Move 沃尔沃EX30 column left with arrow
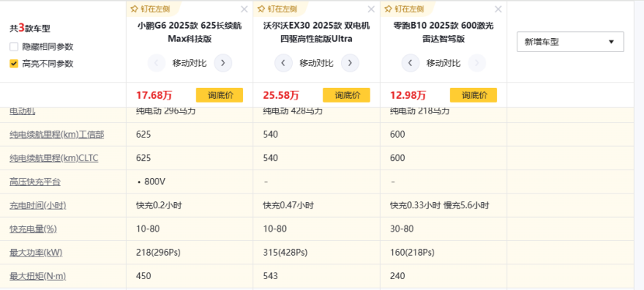This screenshot has width=644, height=290. pyautogui.click(x=284, y=63)
